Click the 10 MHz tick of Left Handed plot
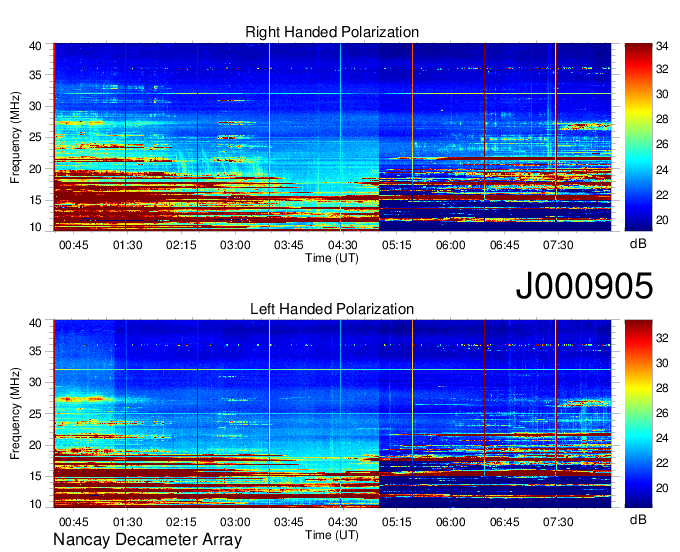Image resolution: width=680 pixels, height=552 pixels. [35, 504]
